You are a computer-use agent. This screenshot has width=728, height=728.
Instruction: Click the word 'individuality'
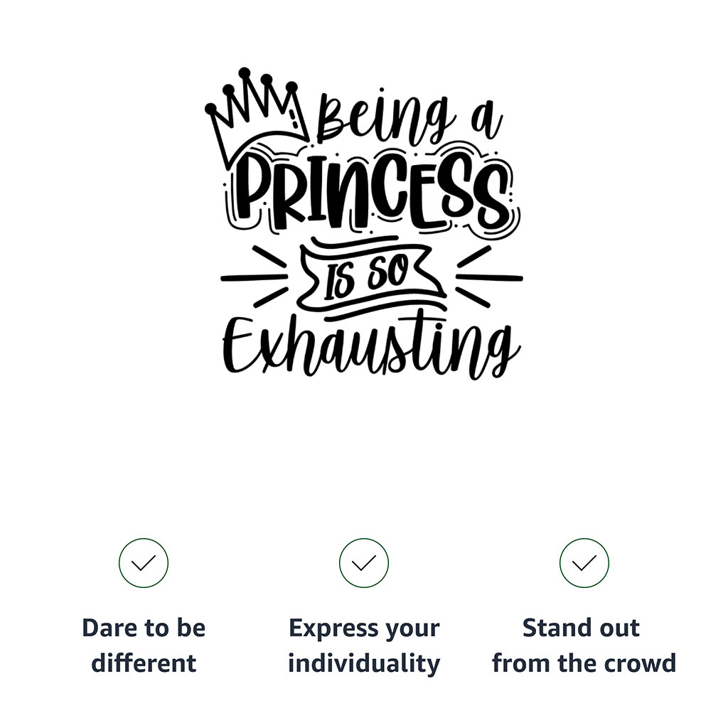364,663
